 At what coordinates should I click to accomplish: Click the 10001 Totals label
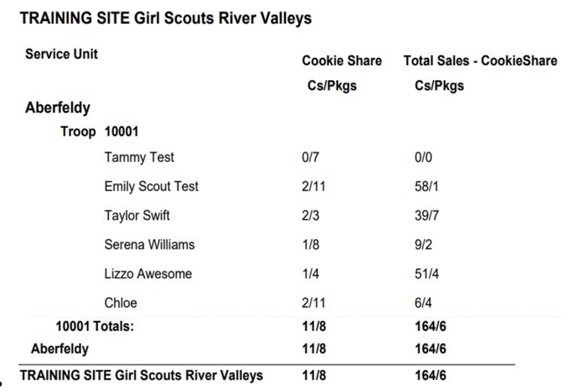[x=95, y=326]
